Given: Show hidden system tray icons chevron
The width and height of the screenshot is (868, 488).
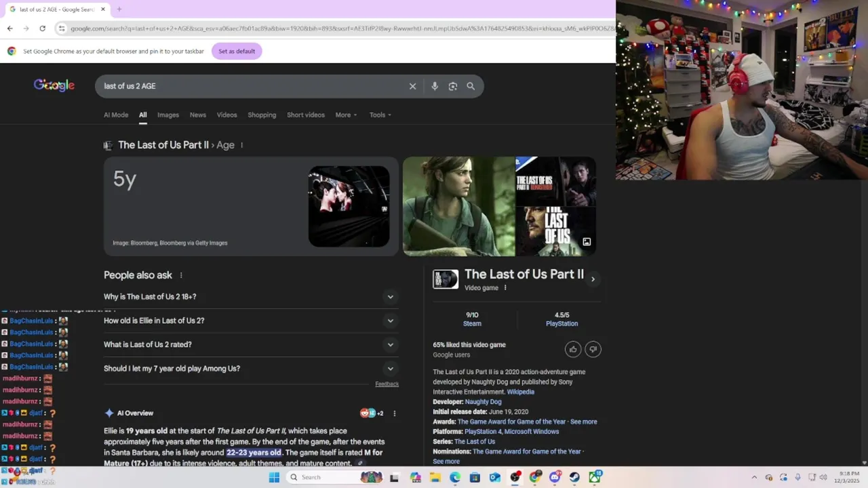Looking at the screenshot, I should 754,477.
